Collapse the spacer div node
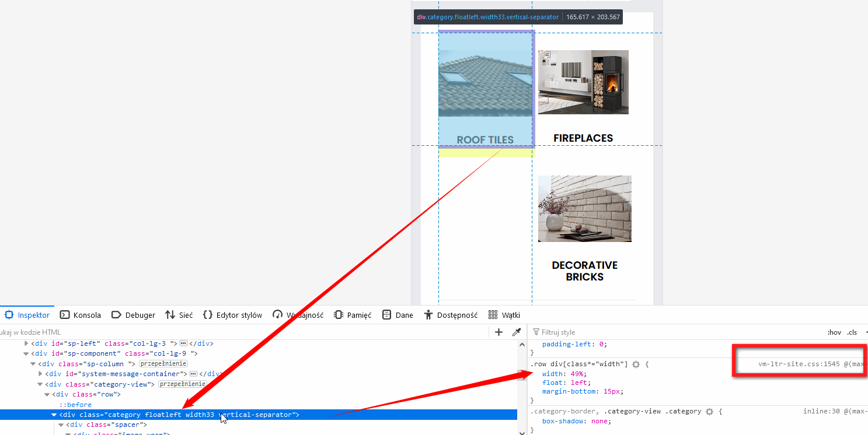The height and width of the screenshot is (435, 868). point(61,425)
